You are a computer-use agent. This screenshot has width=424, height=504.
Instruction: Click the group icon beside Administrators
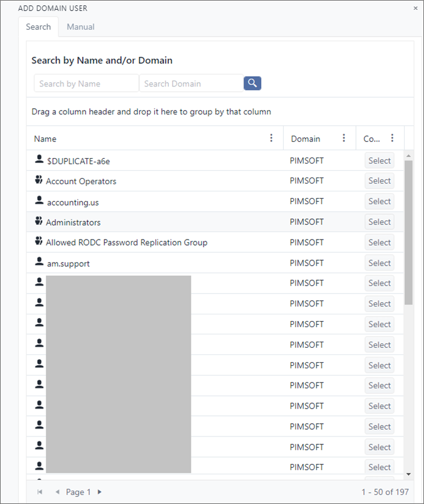click(39, 222)
